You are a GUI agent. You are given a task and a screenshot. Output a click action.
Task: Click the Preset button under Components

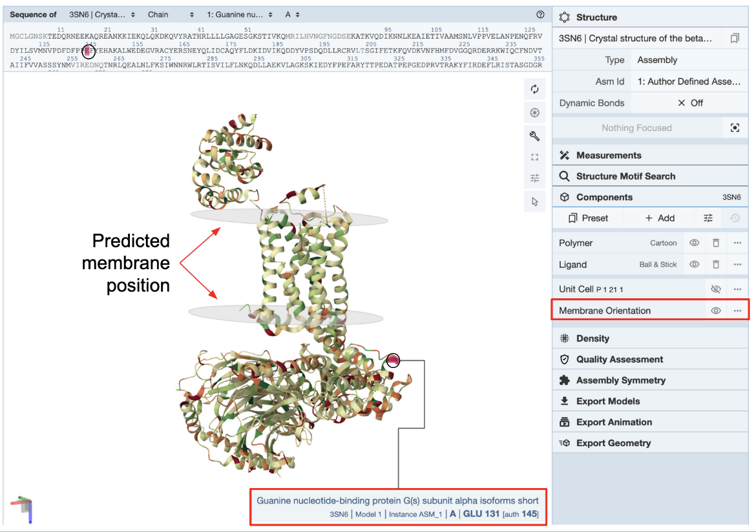pyautogui.click(x=588, y=218)
